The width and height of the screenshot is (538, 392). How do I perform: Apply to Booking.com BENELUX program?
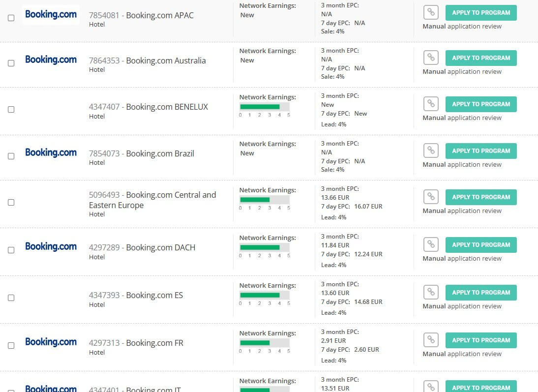(481, 104)
